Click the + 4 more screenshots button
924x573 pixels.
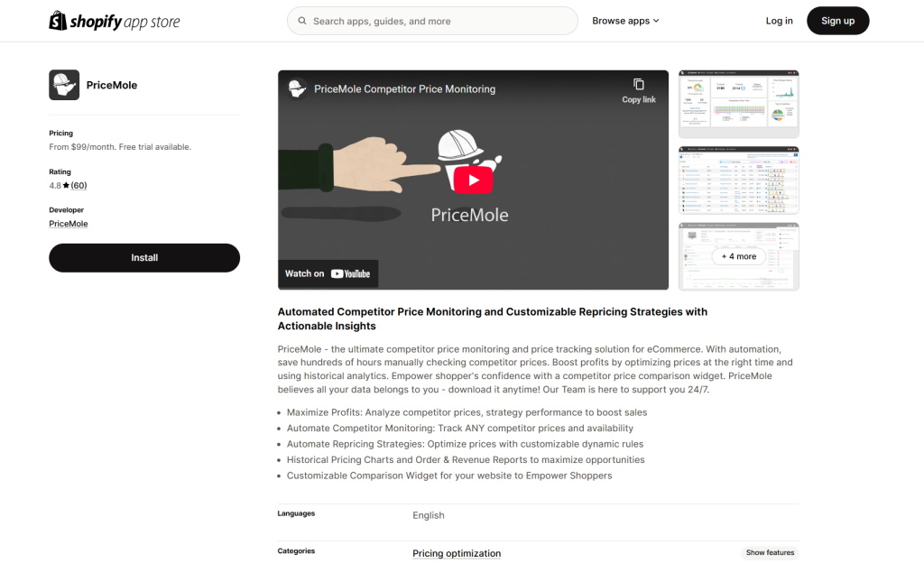pos(738,256)
